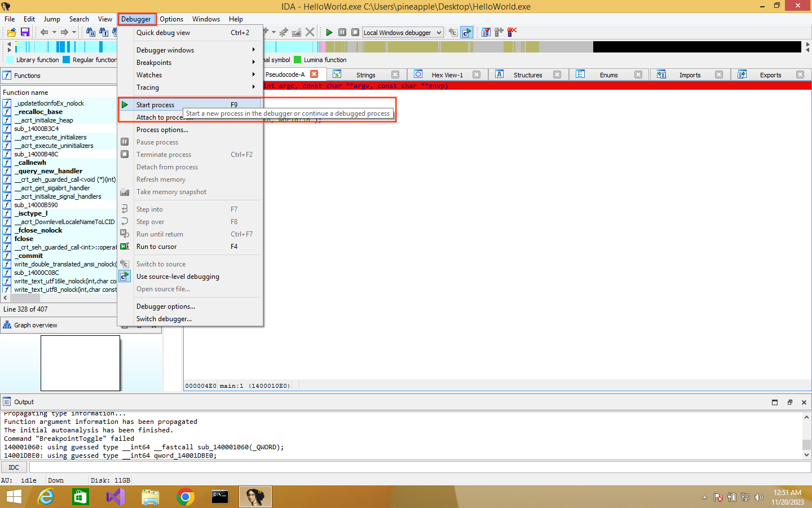
Task: Click the IDC command input field
Action: pyautogui.click(x=420, y=467)
